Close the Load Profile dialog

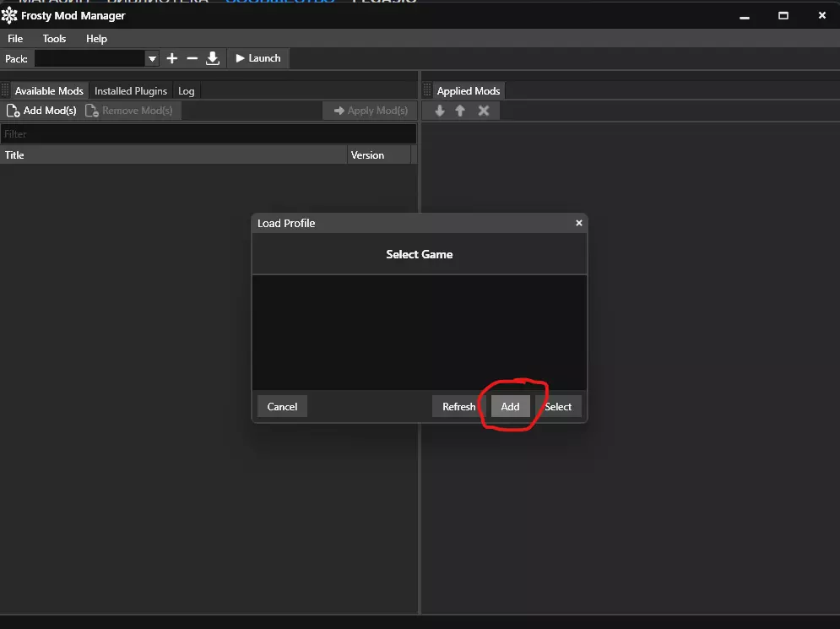pyautogui.click(x=578, y=223)
